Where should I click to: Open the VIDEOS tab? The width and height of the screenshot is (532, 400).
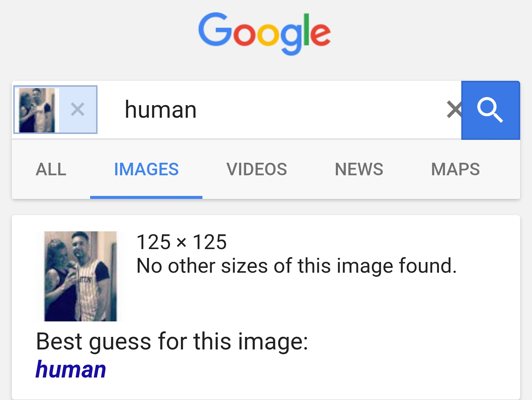(257, 169)
